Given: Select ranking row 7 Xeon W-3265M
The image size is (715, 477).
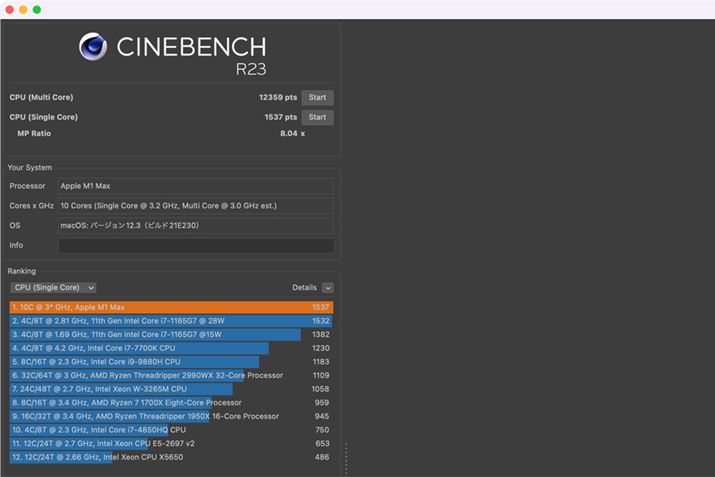Looking at the screenshot, I should (171, 389).
